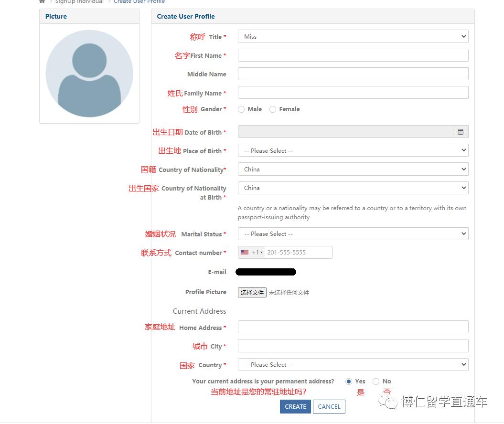
Task: Click the profile picture avatar placeholder
Action: point(89,74)
